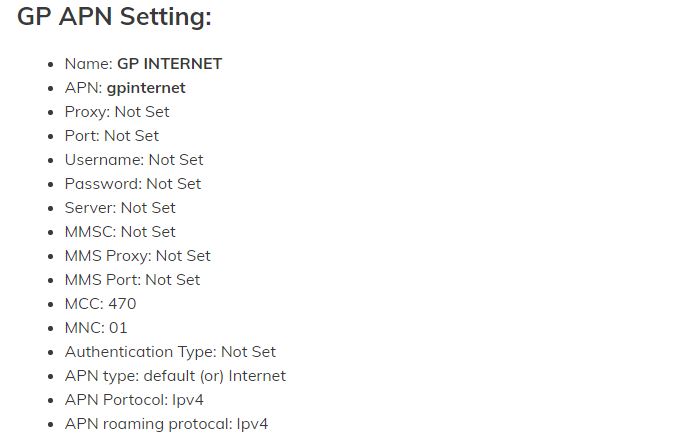
Task: Click the MCC value "470"
Action: (121, 304)
